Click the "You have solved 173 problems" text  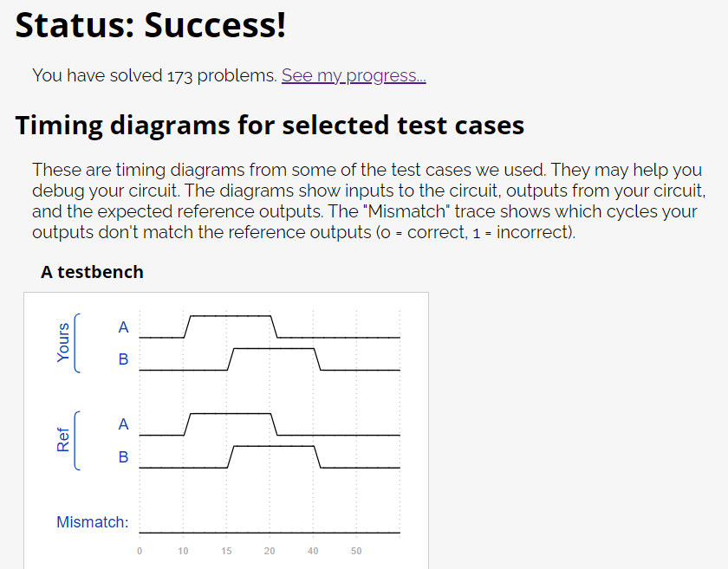pyautogui.click(x=155, y=75)
